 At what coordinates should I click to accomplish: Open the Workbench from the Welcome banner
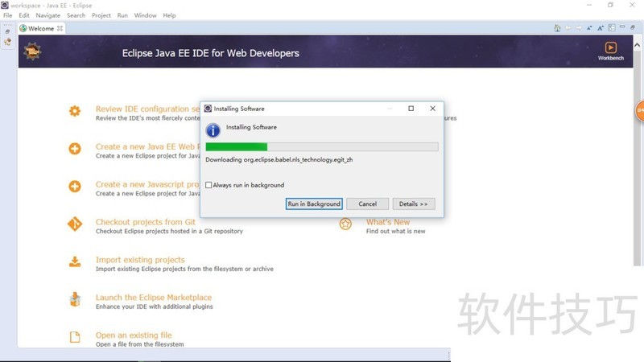[x=610, y=51]
